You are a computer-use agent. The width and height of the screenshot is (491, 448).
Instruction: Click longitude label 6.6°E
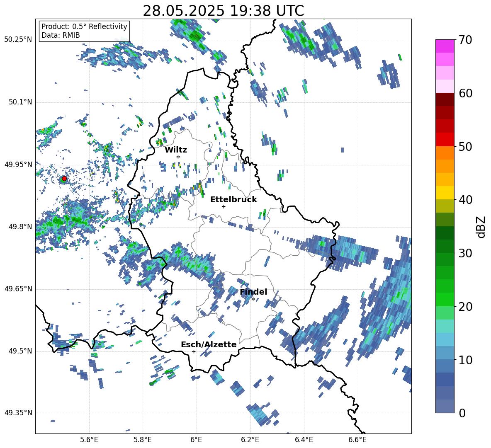tap(357, 440)
